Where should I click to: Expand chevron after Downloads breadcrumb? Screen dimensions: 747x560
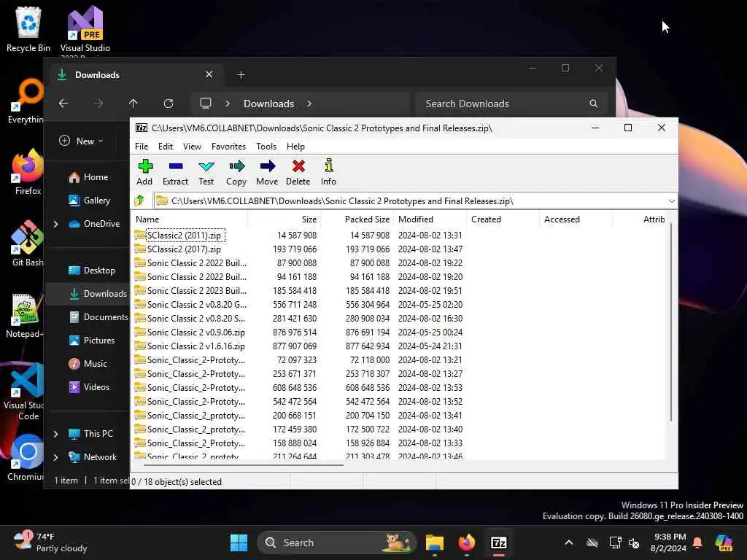[309, 104]
